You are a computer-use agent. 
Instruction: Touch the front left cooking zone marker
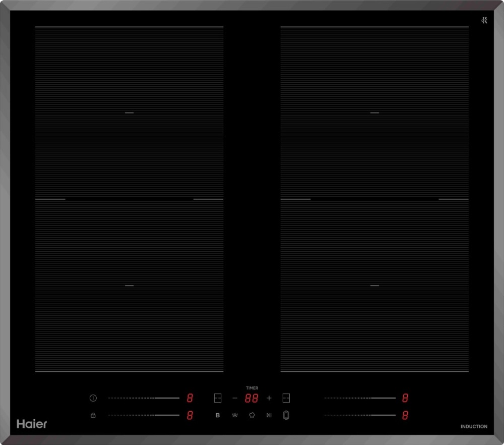130,286
